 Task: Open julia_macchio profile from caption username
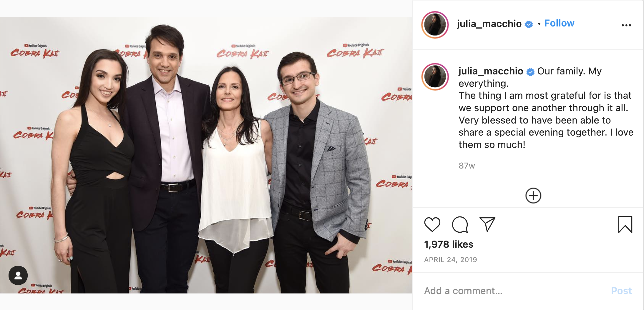tap(491, 71)
